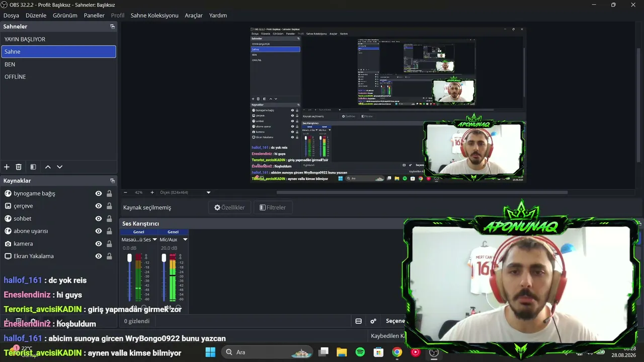
Task: Open the Windows Start menu
Action: 210,352
